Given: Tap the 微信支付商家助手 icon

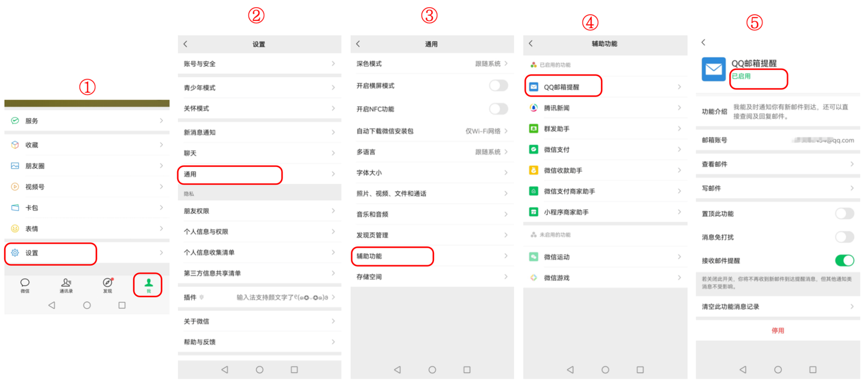Looking at the screenshot, I should 533,191.
